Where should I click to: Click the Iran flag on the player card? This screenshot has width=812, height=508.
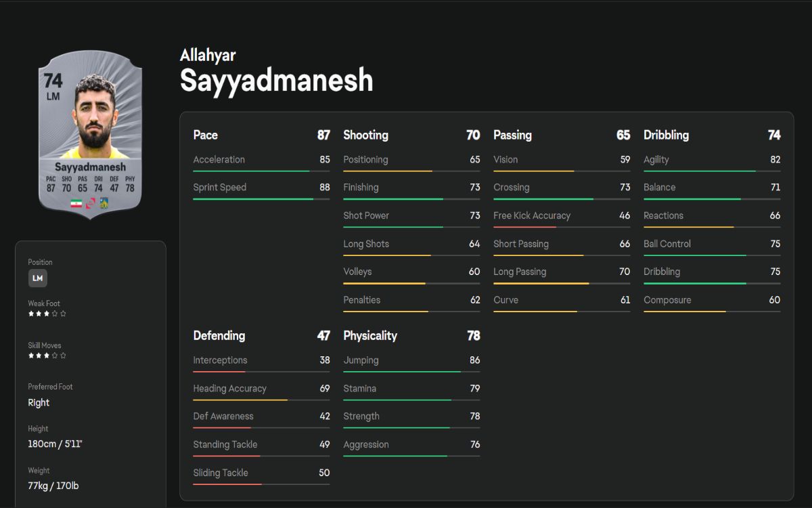click(76, 203)
